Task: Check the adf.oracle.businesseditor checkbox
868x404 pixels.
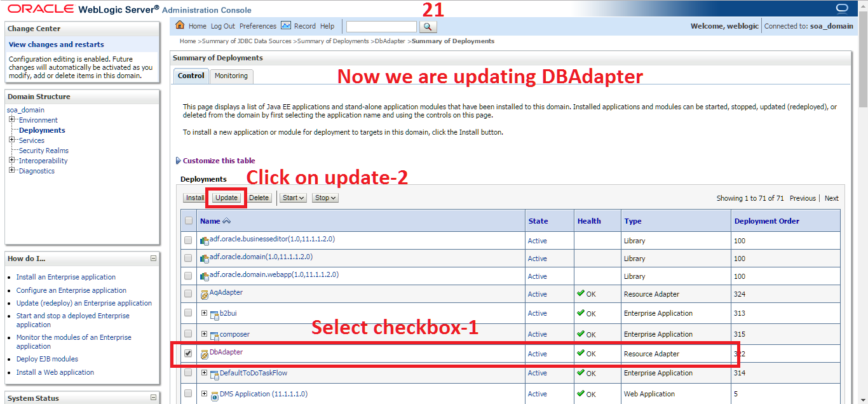Action: pos(188,240)
